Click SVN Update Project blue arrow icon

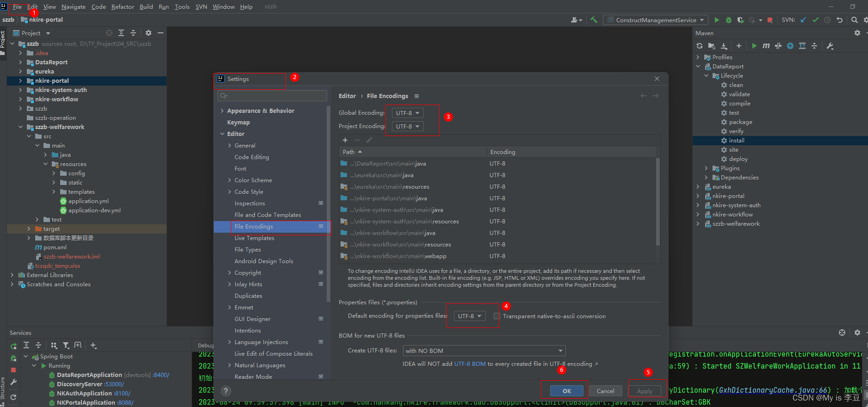click(x=803, y=20)
